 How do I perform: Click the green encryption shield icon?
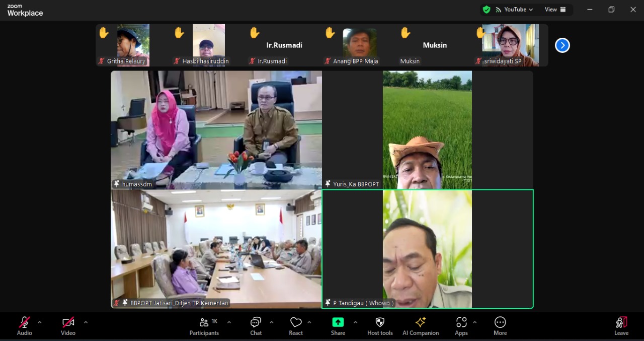(x=487, y=10)
